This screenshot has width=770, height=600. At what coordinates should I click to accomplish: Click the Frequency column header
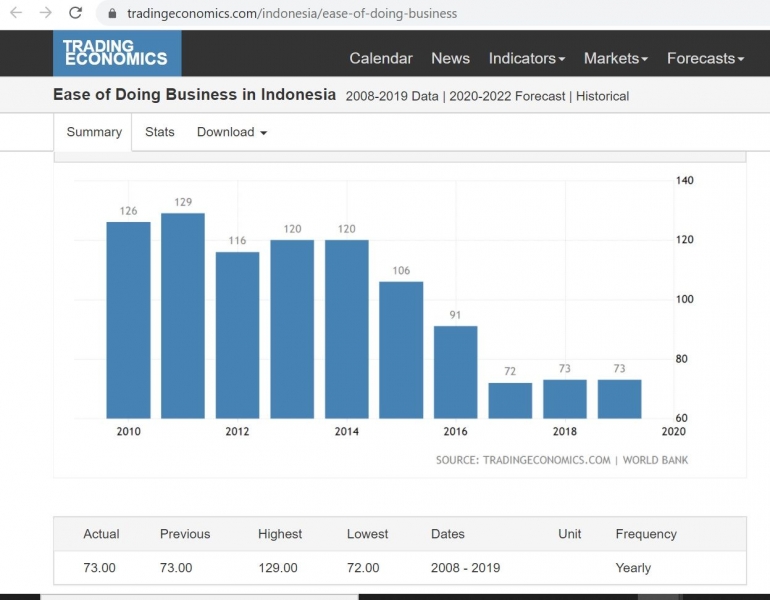pos(646,534)
